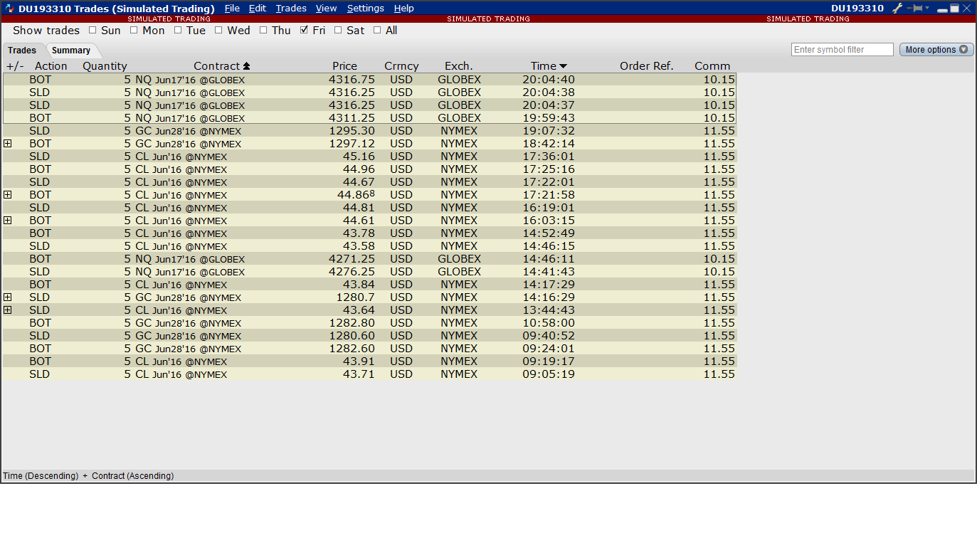Screen dimensions: 977x560
Task: Click the price 1295.30 cell
Action: [x=352, y=131]
